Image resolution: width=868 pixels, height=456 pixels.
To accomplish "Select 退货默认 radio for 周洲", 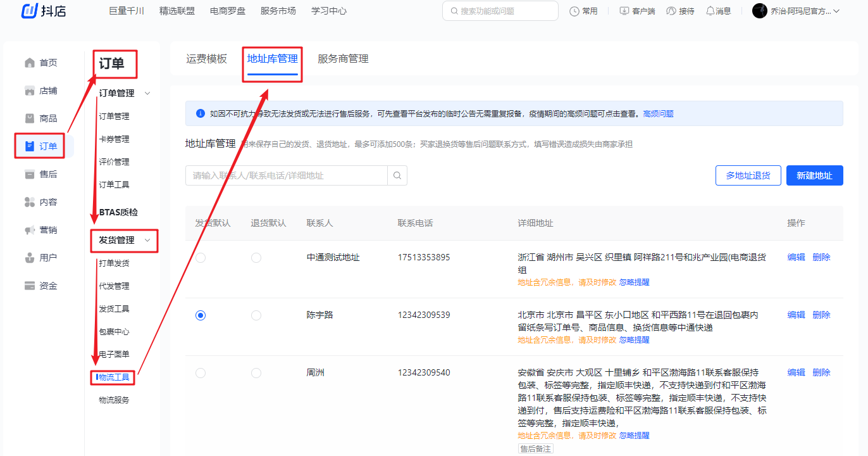I will click(x=256, y=373).
